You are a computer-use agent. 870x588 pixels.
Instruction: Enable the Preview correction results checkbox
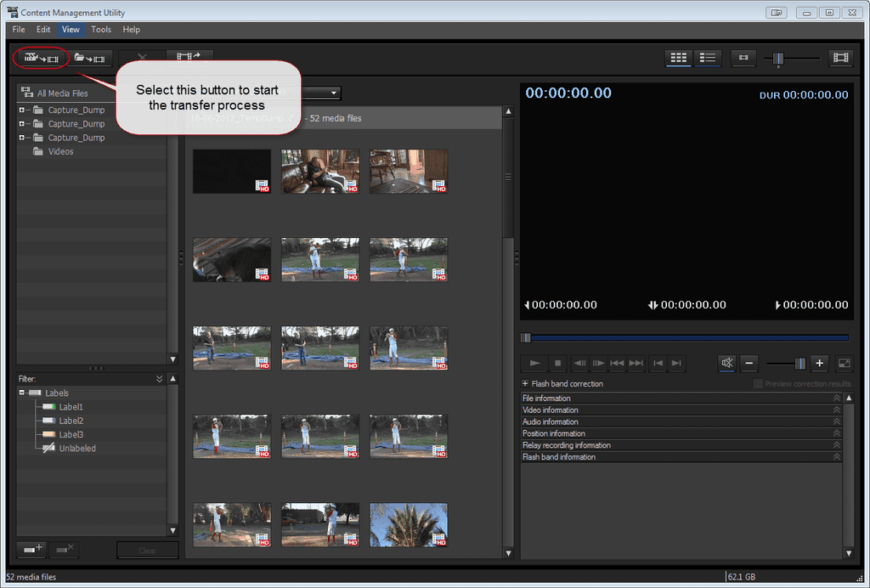tap(758, 384)
